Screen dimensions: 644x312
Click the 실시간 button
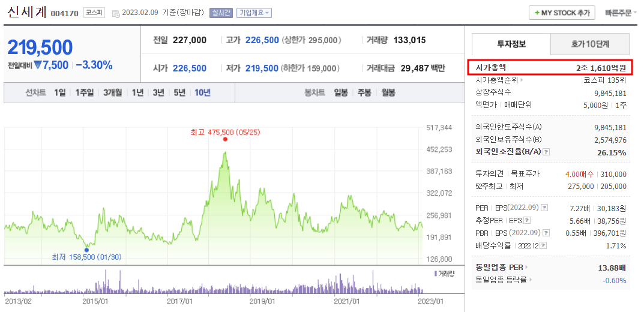(221, 13)
